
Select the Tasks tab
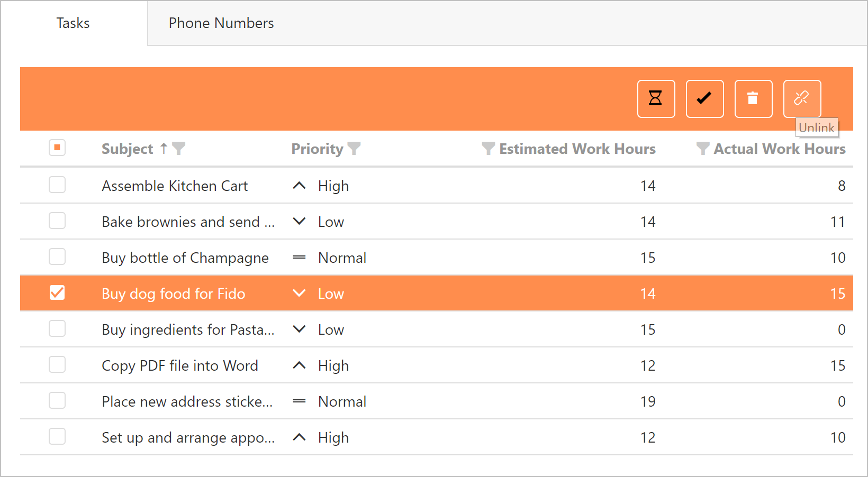tap(73, 23)
